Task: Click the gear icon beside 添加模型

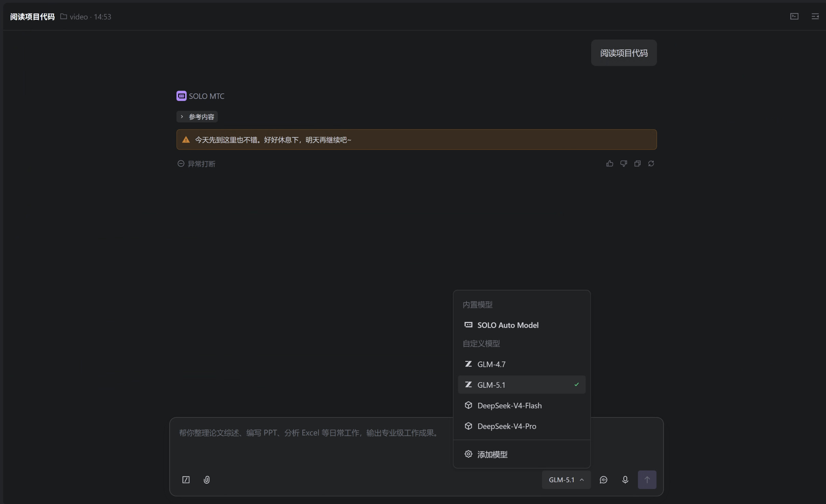Action: coord(468,454)
